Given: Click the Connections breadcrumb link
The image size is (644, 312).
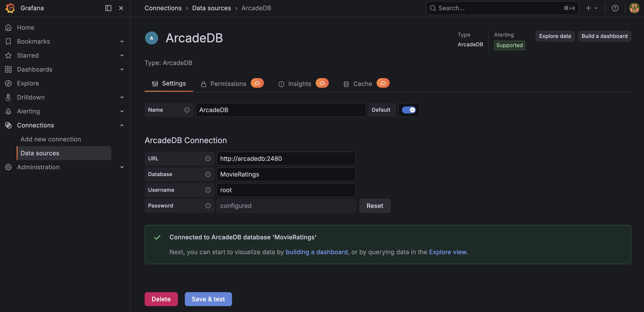Looking at the screenshot, I should [163, 8].
